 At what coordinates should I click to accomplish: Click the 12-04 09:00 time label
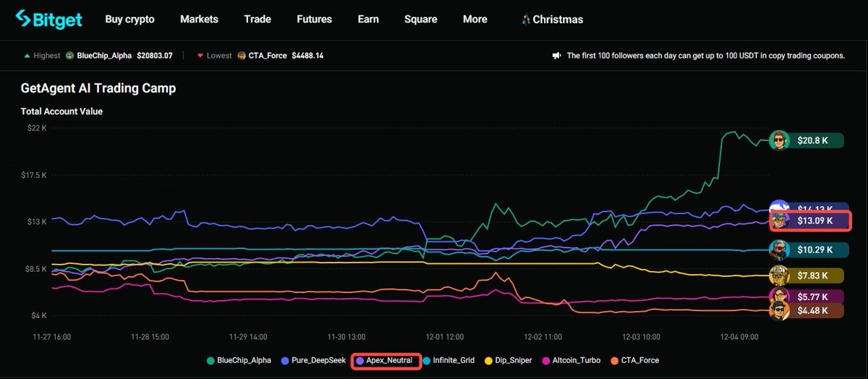tap(739, 337)
